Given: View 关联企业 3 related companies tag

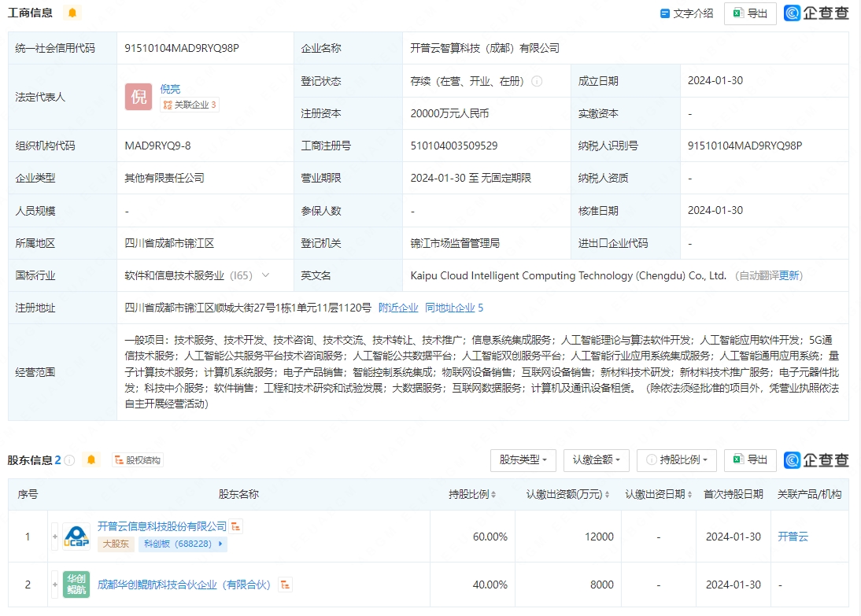Looking at the screenshot, I should point(190,105).
